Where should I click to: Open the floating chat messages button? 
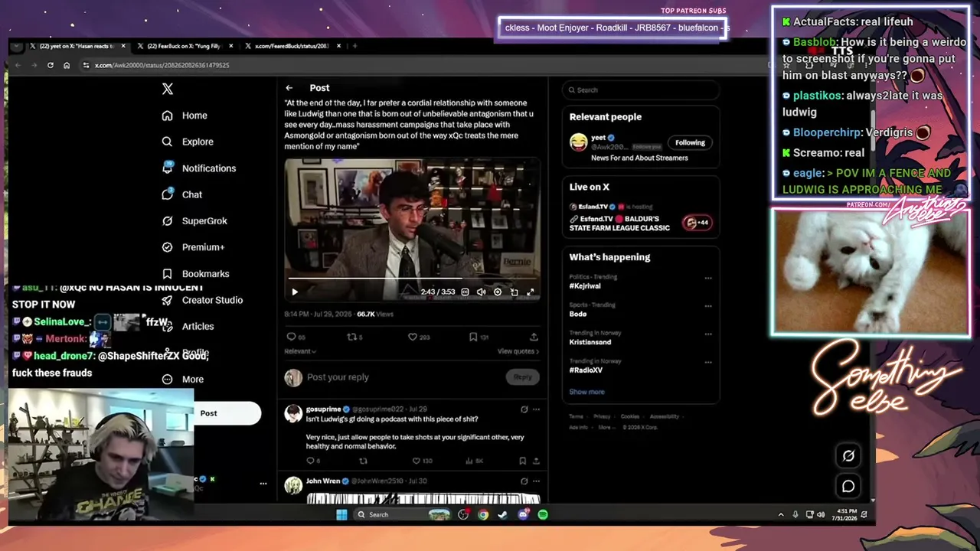point(848,486)
